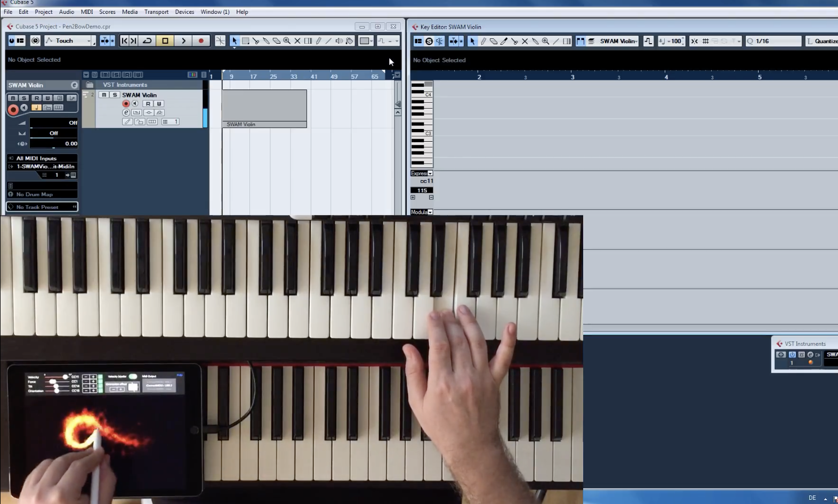The height and width of the screenshot is (504, 838).
Task: Record-enable the SWAM Violin track in track list
Action: [x=126, y=103]
